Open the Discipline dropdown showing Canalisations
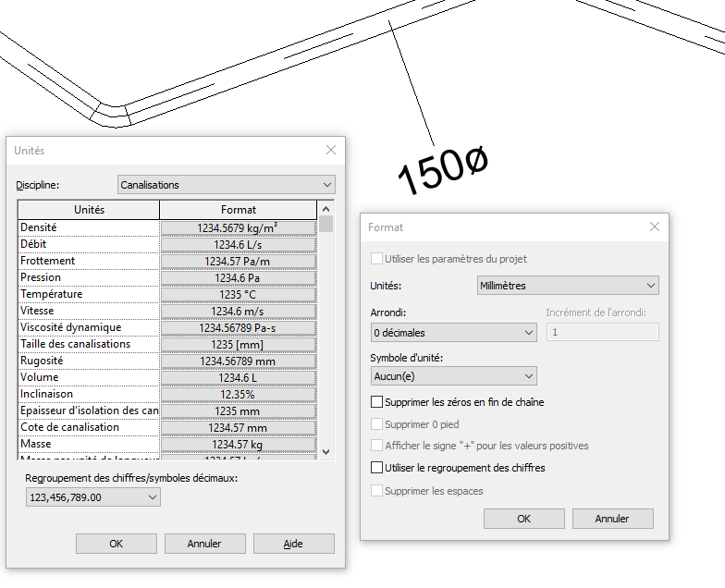 [226, 185]
